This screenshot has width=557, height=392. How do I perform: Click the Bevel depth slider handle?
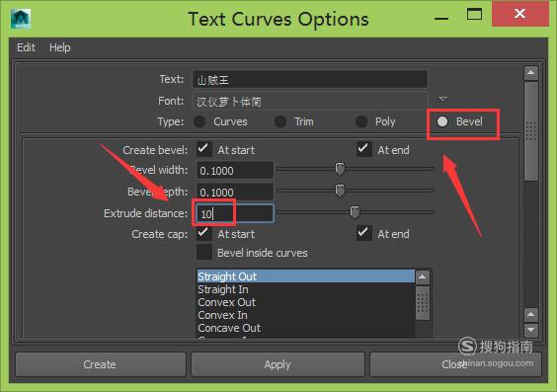340,191
